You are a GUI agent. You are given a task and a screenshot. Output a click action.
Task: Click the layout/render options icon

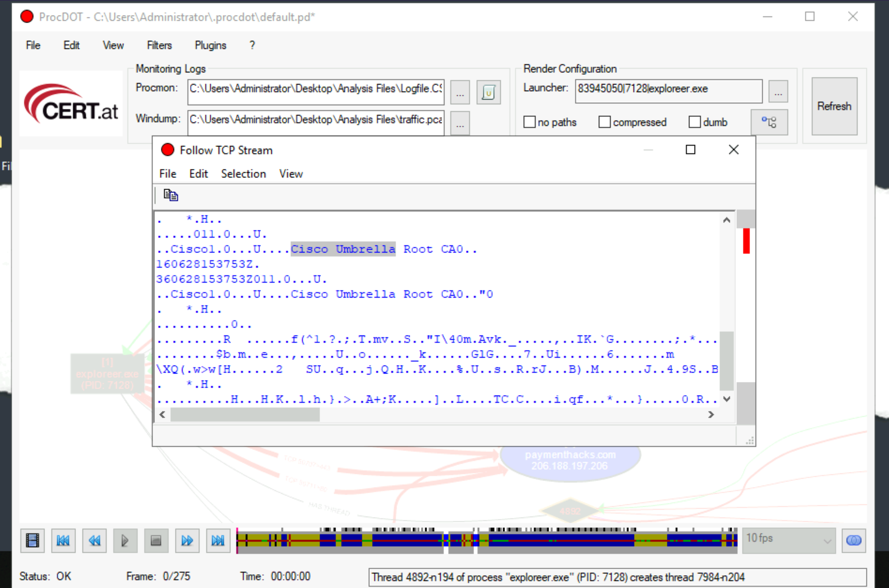769,121
